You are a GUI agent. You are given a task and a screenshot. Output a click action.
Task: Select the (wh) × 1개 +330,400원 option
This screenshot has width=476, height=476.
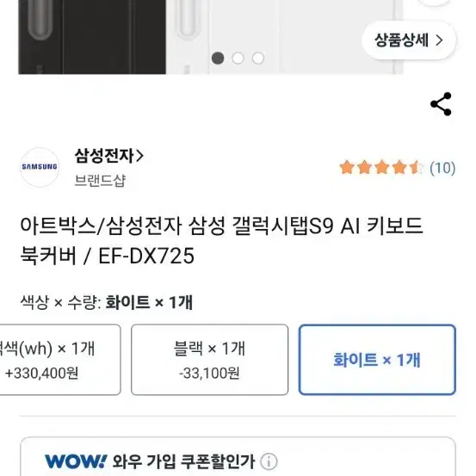59,360
